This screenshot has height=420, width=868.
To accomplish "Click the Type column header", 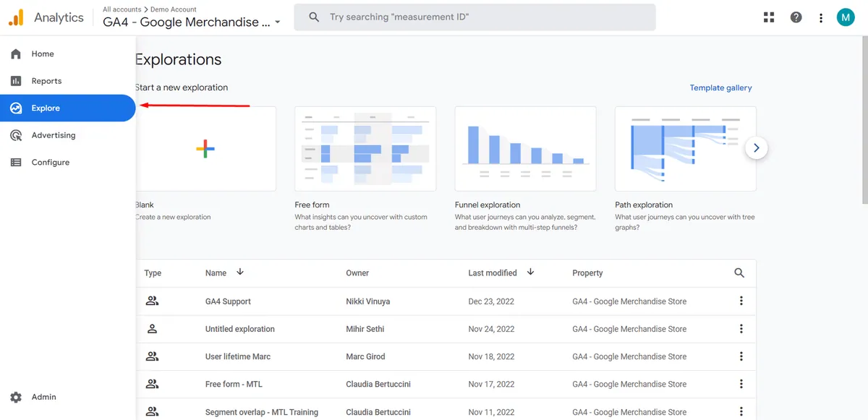I will [153, 273].
